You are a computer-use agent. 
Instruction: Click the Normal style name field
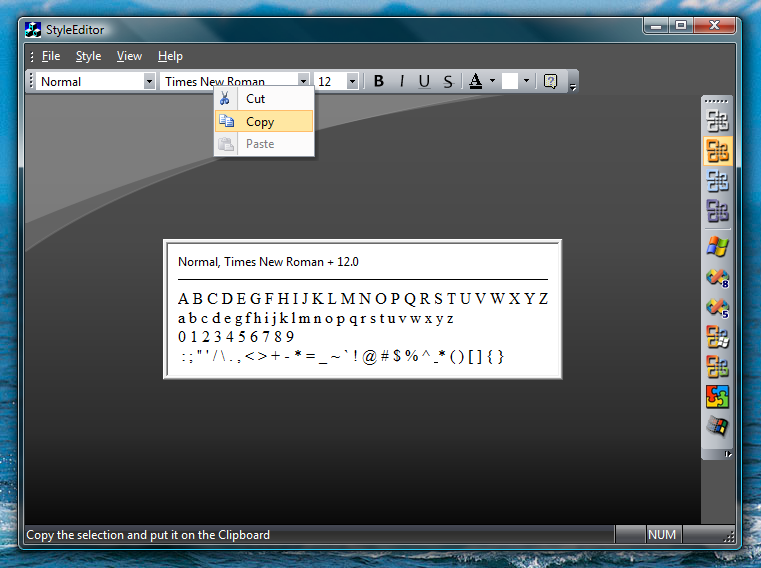(x=90, y=82)
